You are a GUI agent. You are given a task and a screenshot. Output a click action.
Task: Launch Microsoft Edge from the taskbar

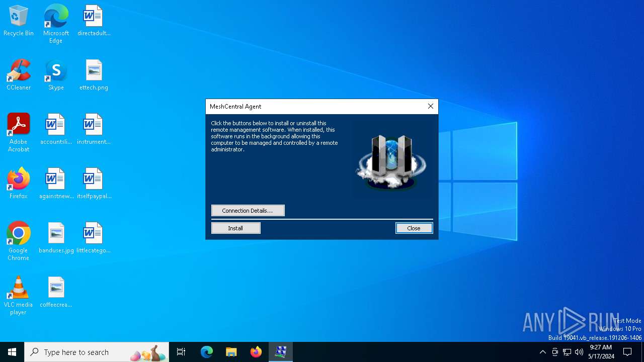tap(207, 352)
